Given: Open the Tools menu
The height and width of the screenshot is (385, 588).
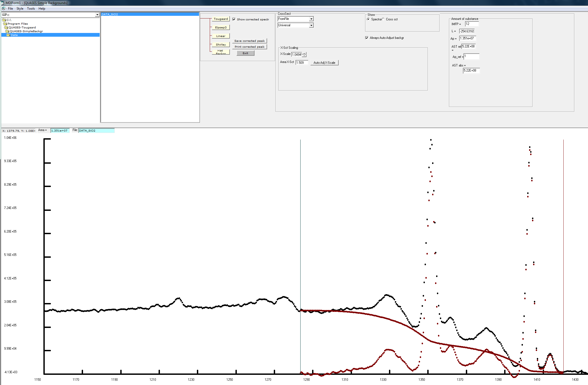Looking at the screenshot, I should (x=31, y=9).
